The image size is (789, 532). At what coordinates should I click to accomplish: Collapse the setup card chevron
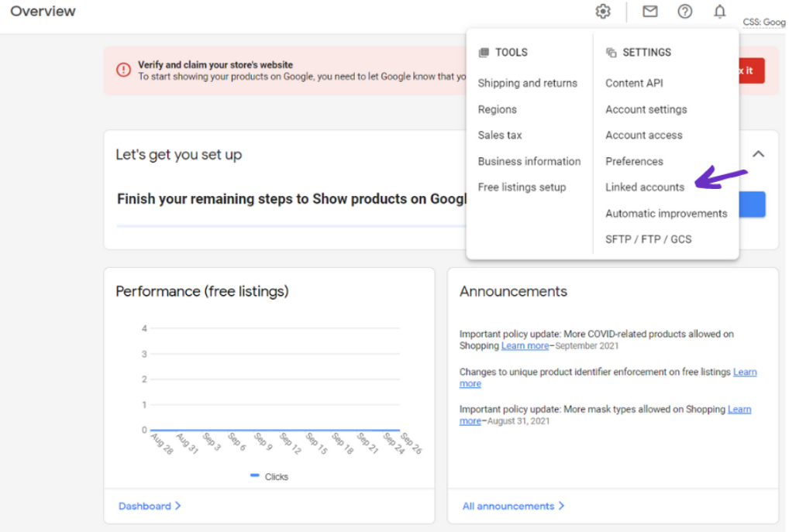coord(759,154)
